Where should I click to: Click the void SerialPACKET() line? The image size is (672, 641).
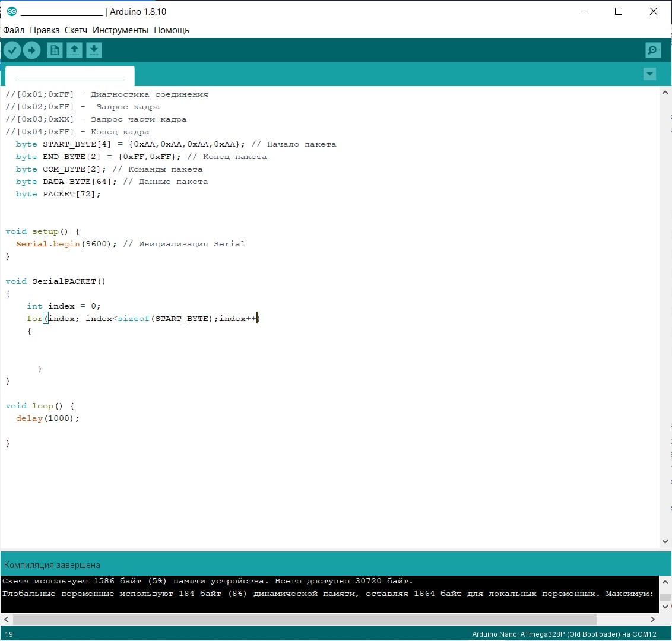(55, 281)
